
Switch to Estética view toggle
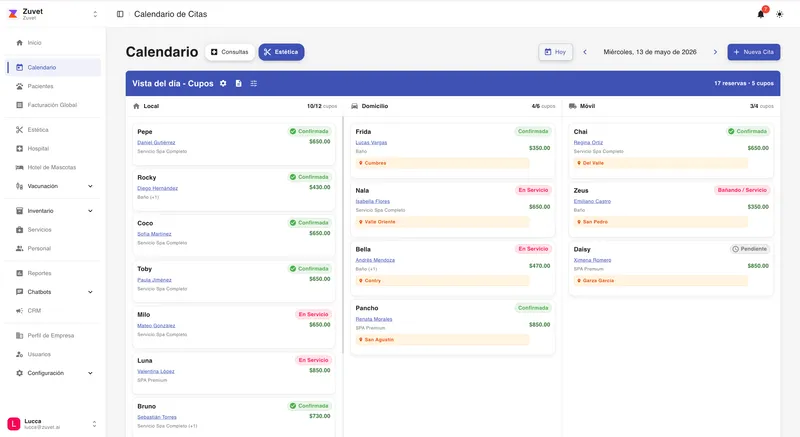(281, 52)
